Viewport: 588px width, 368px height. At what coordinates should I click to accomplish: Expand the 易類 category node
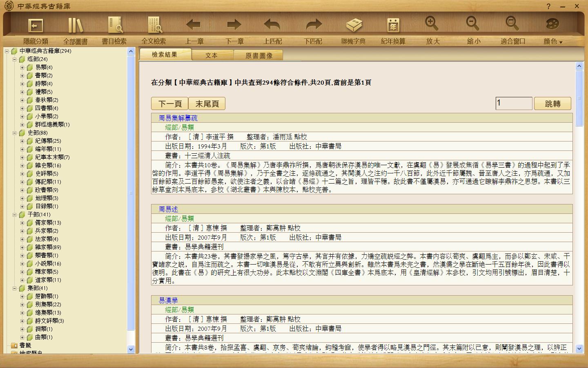tap(22, 67)
